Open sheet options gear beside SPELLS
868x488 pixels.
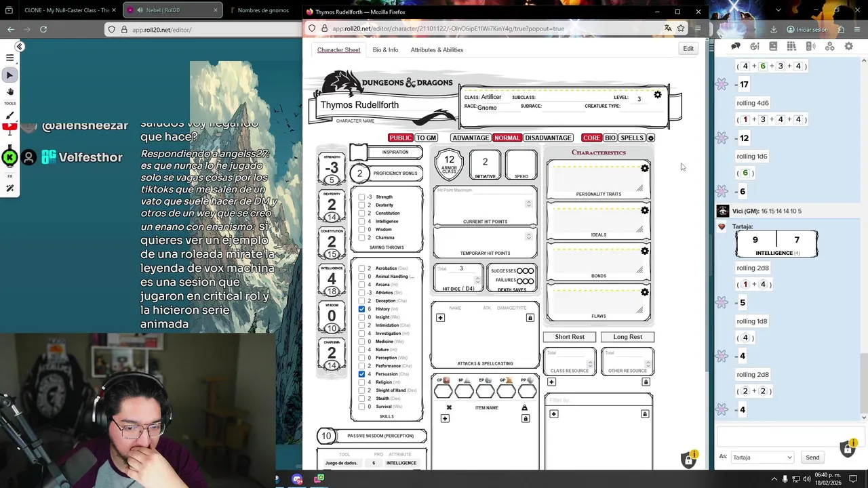tap(650, 138)
